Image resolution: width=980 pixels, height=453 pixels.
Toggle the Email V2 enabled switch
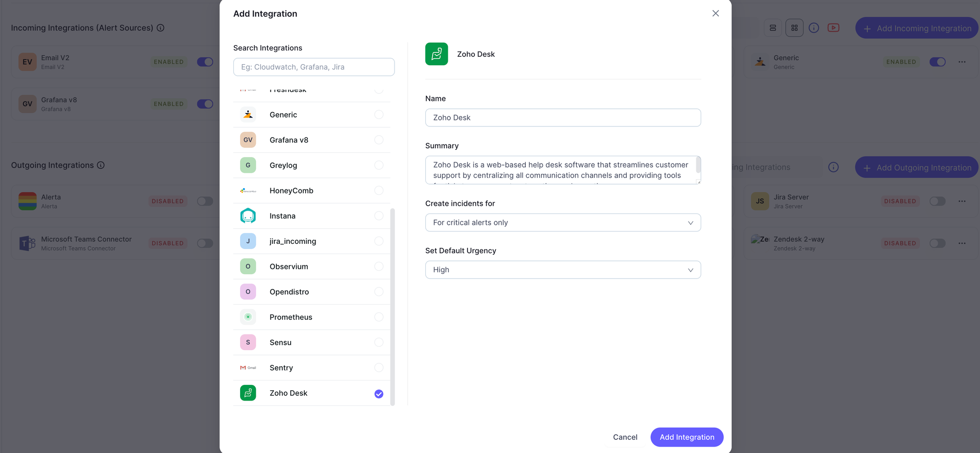pyautogui.click(x=205, y=62)
